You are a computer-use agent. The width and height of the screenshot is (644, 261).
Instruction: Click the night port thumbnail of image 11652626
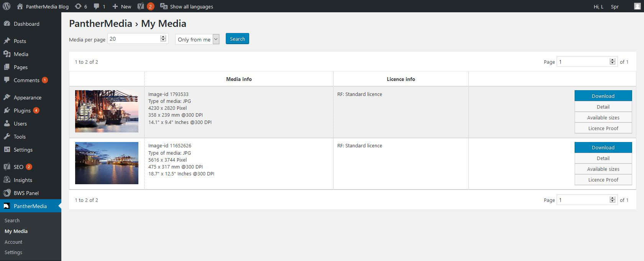pos(107,163)
